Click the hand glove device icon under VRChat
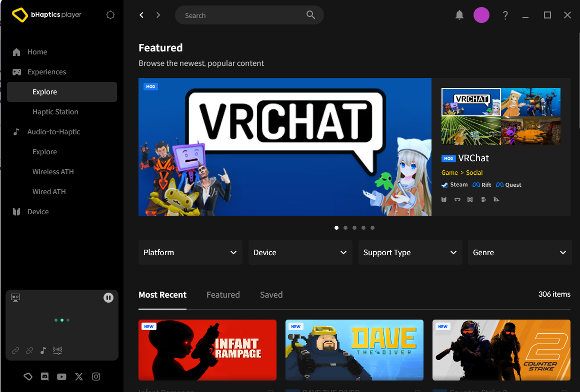 483,200
